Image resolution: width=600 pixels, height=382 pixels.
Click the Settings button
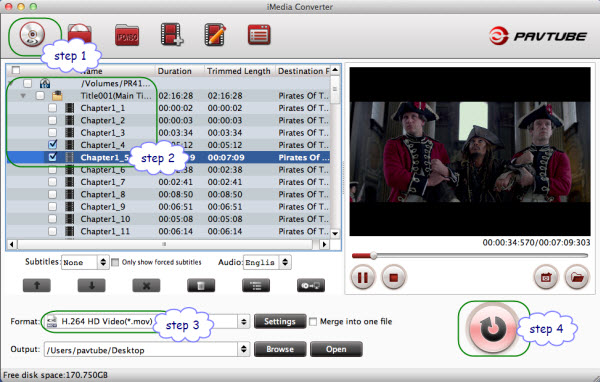coord(280,322)
